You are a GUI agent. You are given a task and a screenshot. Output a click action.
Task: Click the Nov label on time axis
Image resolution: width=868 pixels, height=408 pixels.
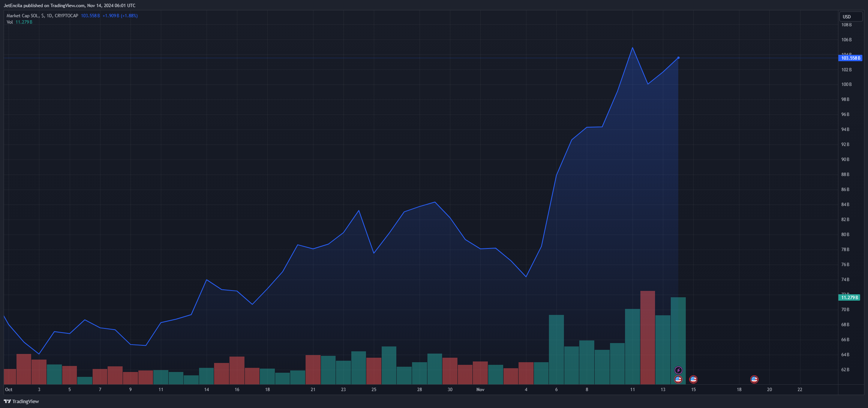[480, 390]
